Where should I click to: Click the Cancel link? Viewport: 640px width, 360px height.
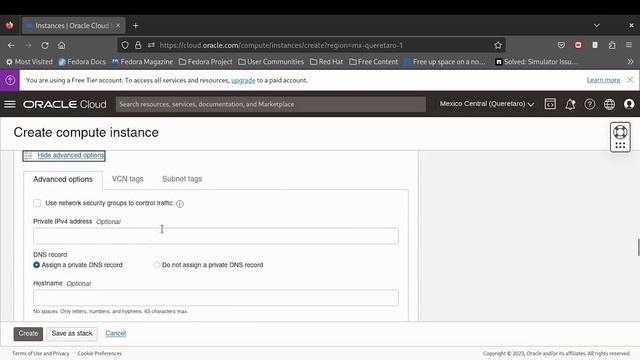(x=116, y=333)
